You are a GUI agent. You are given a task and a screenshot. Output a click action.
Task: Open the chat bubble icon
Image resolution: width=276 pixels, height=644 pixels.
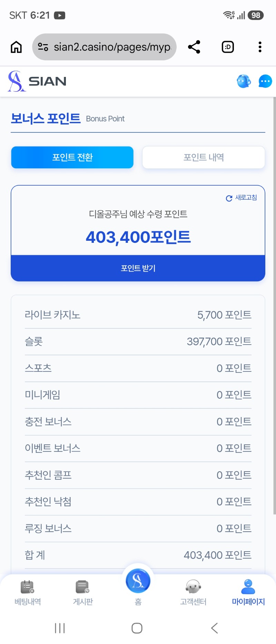click(265, 81)
